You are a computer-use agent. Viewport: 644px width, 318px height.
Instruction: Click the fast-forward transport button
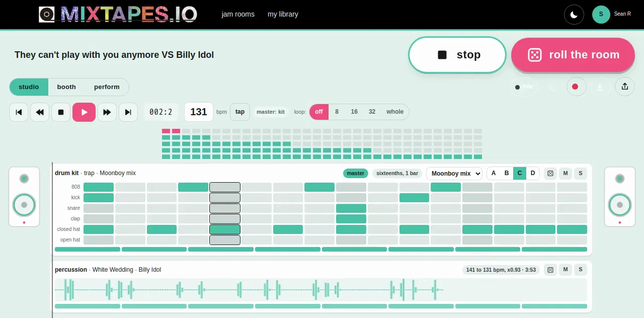107,112
